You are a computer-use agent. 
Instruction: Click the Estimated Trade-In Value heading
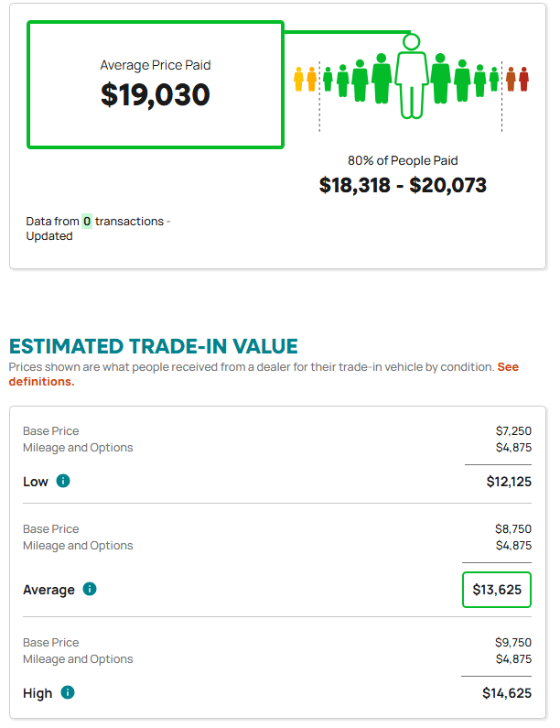[153, 346]
